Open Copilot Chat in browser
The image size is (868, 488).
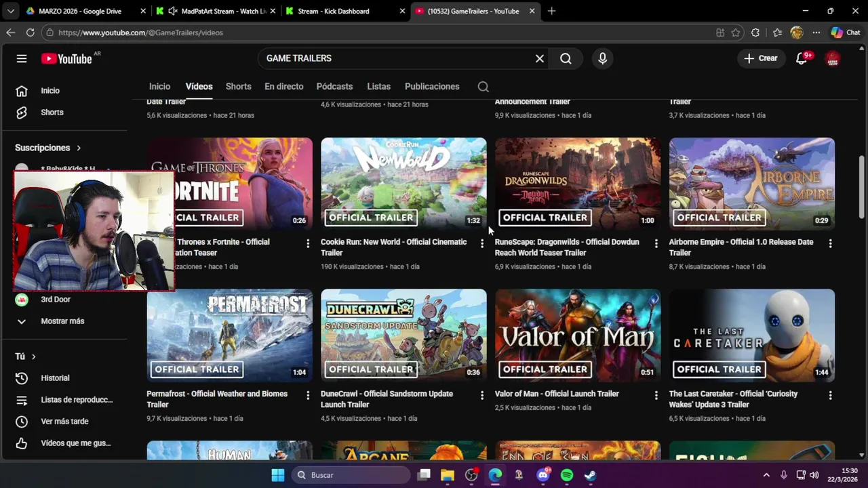846,33
